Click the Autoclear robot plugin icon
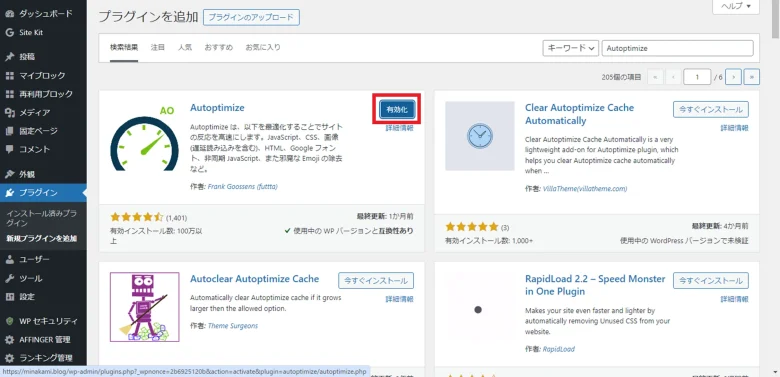 tap(144, 307)
